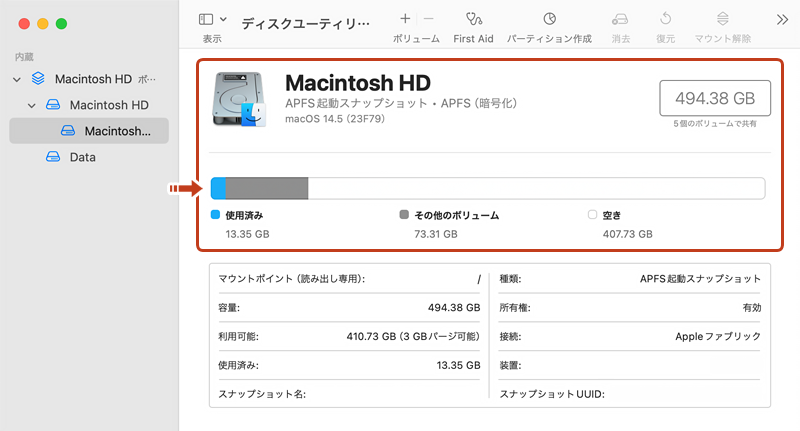Click the 装置 row label
The image size is (800, 431).
tap(510, 365)
